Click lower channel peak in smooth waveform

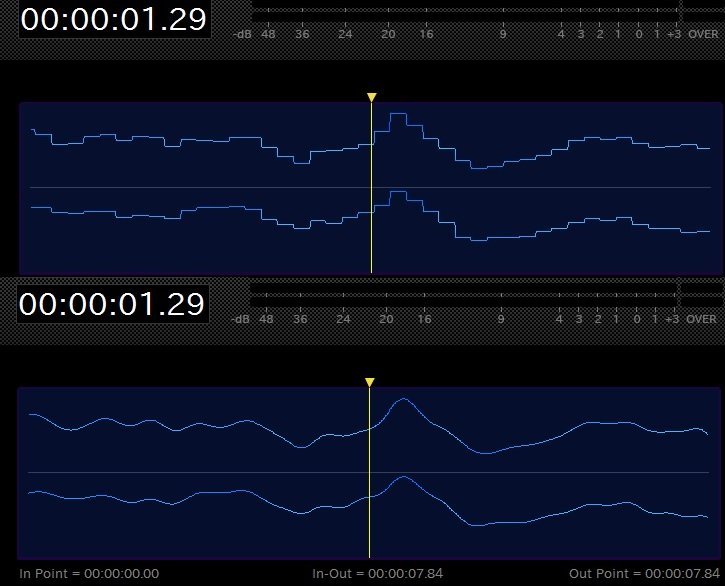(x=403, y=477)
